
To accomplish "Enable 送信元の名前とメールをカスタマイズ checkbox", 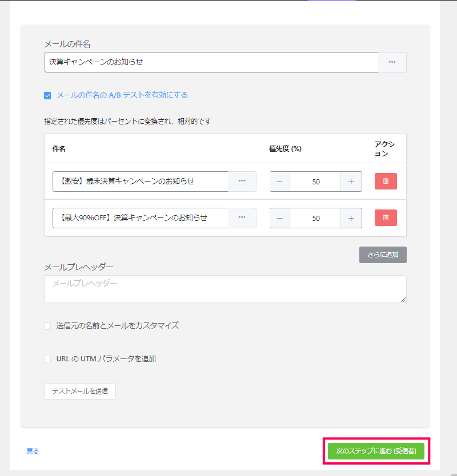I will 47,326.
